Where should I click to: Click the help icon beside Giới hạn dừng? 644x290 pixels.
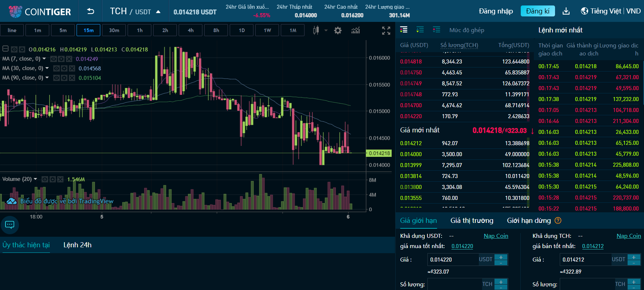(558, 220)
